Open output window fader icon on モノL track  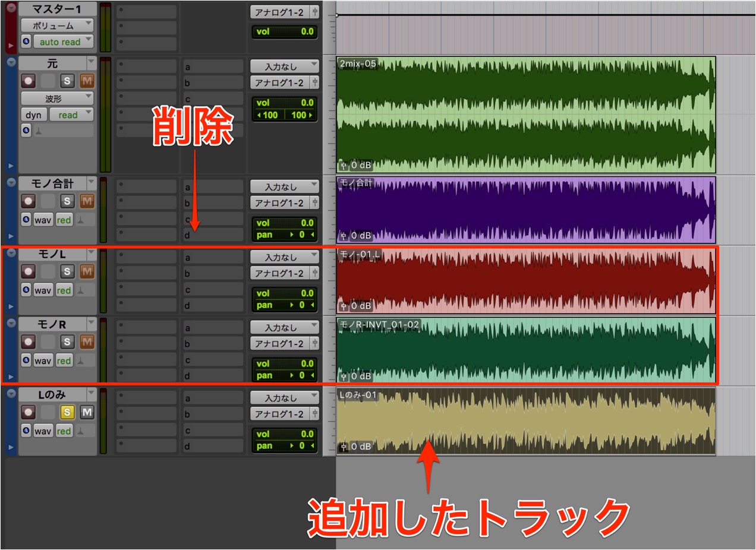click(314, 273)
